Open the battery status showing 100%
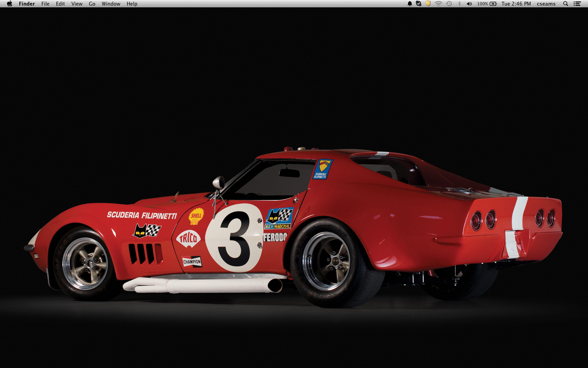Viewport: 588px width, 368px height. click(x=487, y=4)
